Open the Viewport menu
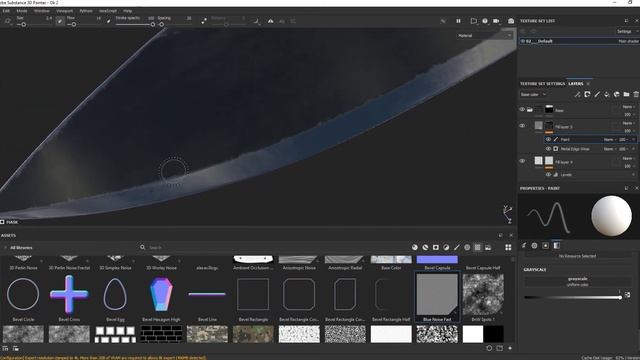640x360 pixels. coord(64,11)
